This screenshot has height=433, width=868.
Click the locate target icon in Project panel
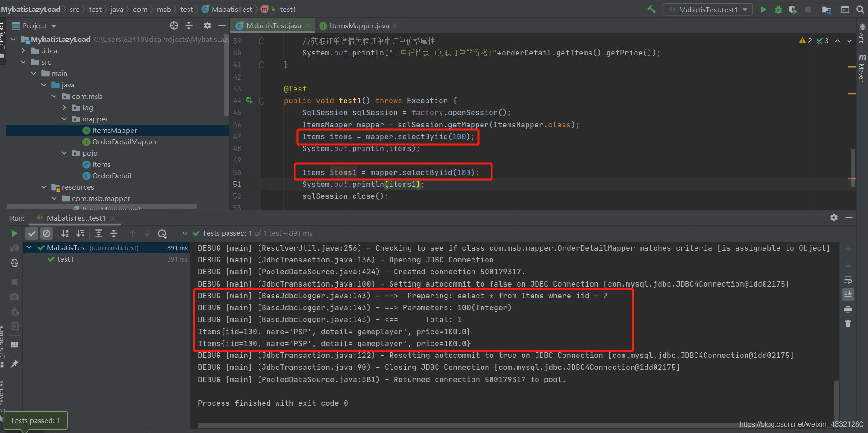174,25
